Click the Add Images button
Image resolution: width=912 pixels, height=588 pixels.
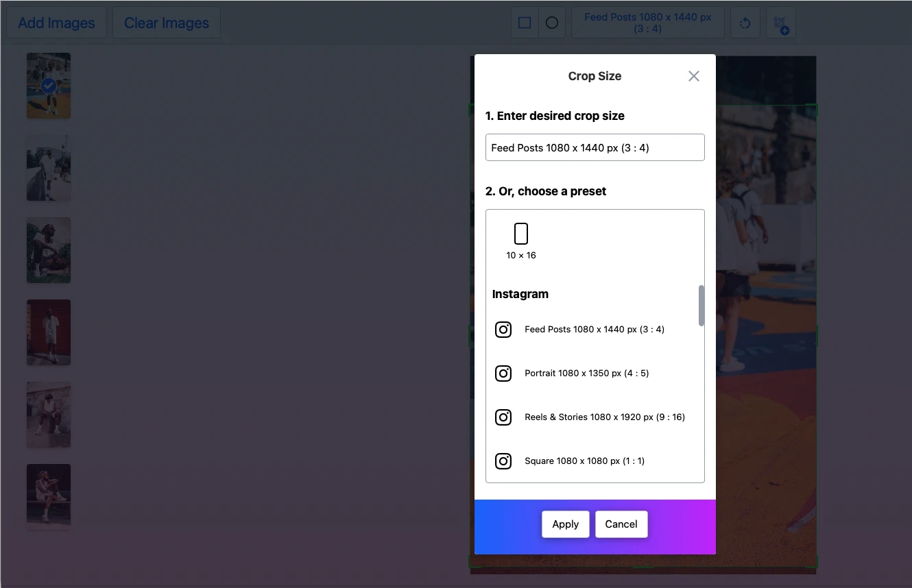[56, 23]
